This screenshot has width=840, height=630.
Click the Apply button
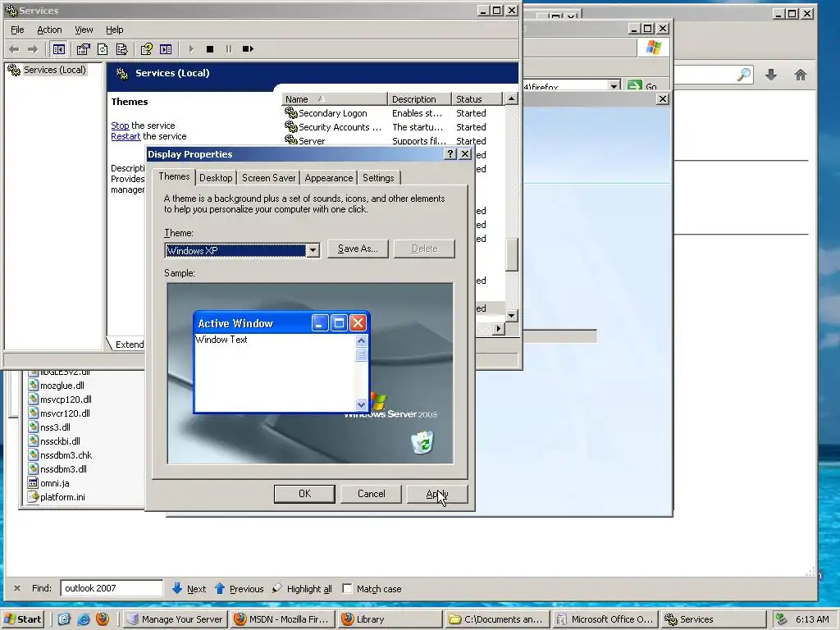coord(437,494)
